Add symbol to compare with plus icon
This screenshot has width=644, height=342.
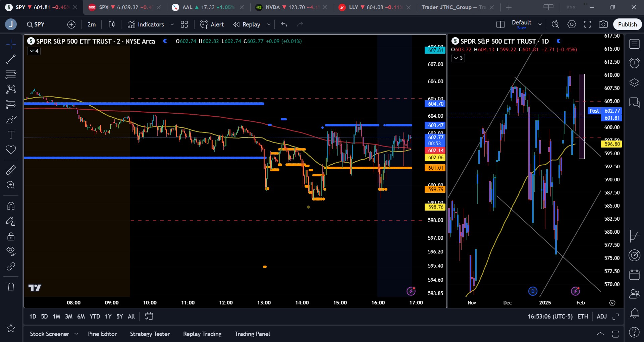click(x=71, y=24)
